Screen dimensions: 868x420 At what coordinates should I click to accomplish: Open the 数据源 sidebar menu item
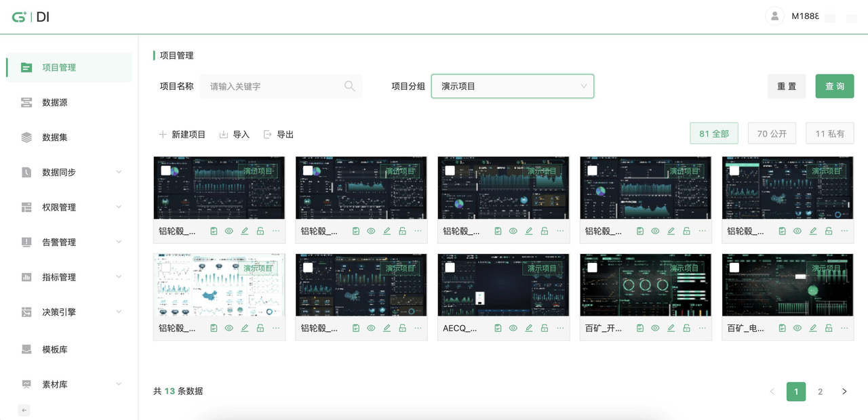(54, 102)
